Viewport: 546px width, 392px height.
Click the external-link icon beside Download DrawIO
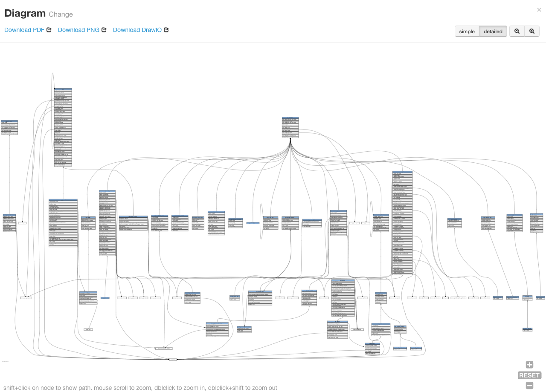point(166,30)
